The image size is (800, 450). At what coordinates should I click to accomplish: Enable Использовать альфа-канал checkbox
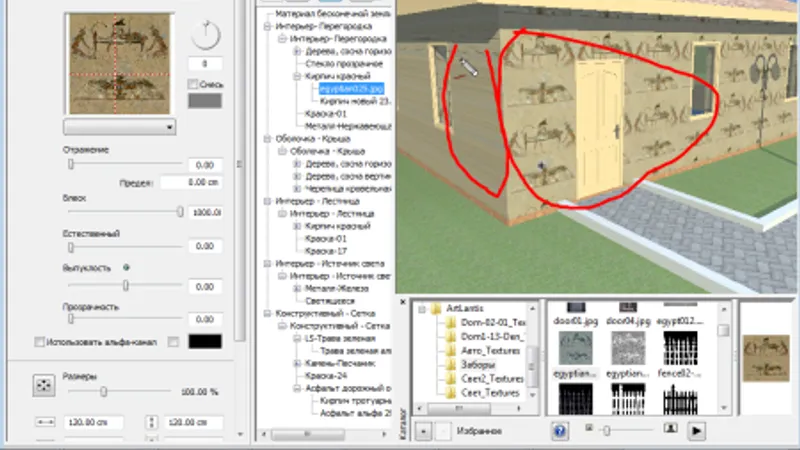pyautogui.click(x=39, y=342)
